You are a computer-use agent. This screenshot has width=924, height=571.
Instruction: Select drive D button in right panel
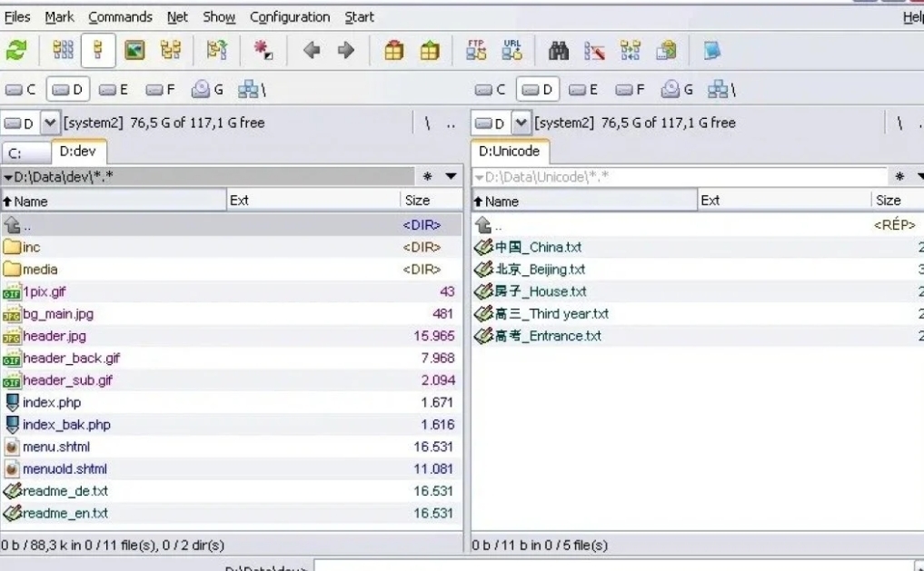coord(538,90)
